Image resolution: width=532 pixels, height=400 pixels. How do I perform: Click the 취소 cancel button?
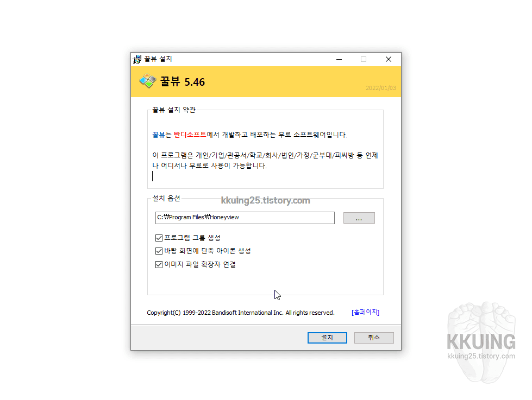pyautogui.click(x=374, y=338)
